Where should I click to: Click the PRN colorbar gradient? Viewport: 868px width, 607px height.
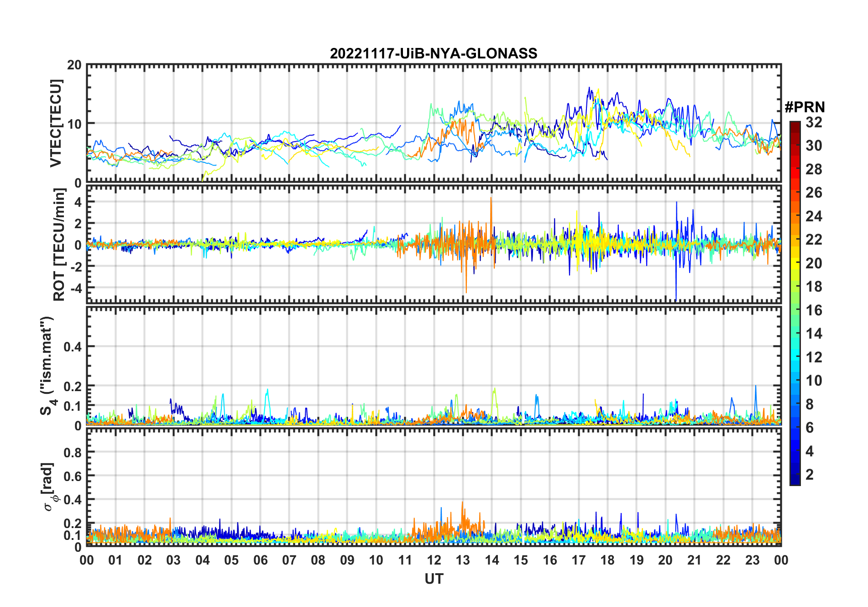[x=795, y=303]
